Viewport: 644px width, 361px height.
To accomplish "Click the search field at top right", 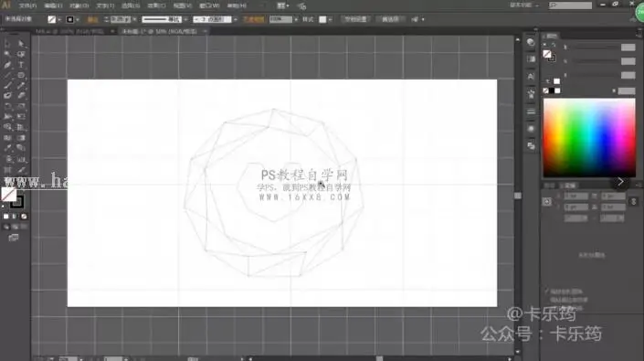I will 571,5.
